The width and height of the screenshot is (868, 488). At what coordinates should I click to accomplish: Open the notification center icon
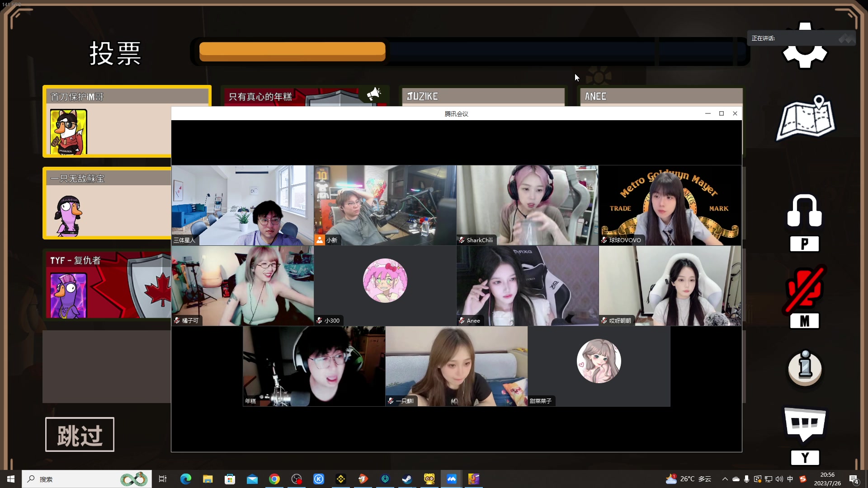coord(854,479)
